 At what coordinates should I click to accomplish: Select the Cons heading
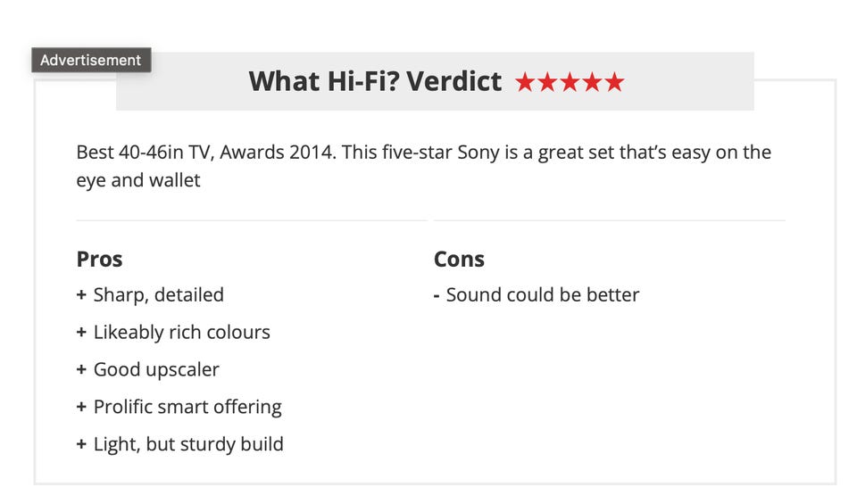click(459, 260)
